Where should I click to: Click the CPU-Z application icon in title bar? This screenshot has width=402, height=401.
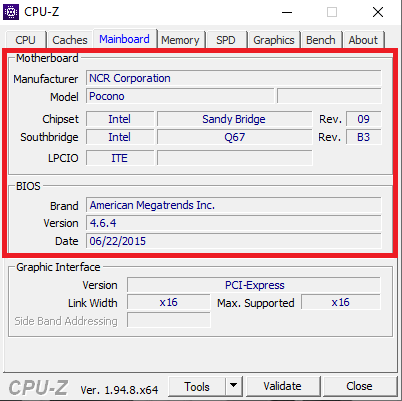11,12
